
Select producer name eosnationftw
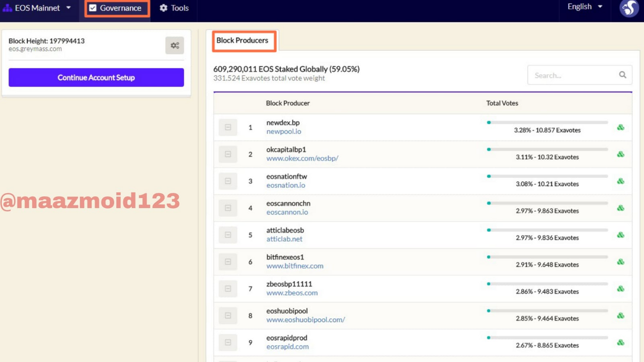[x=287, y=177]
